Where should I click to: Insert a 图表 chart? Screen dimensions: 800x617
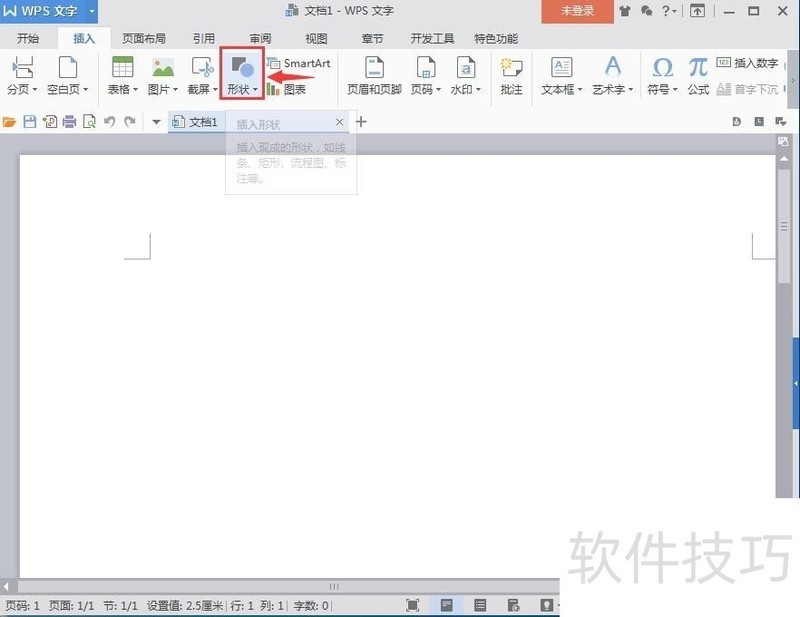pyautogui.click(x=287, y=90)
